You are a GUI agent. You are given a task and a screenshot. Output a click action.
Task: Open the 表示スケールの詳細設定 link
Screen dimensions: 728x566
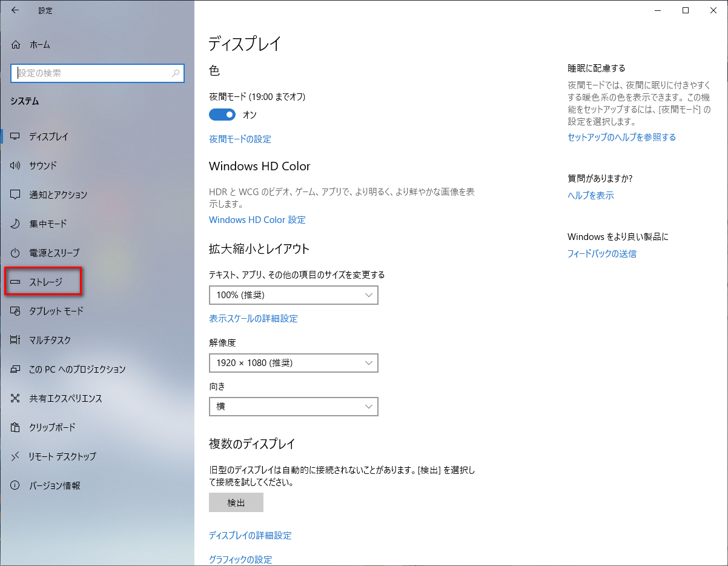tap(253, 318)
